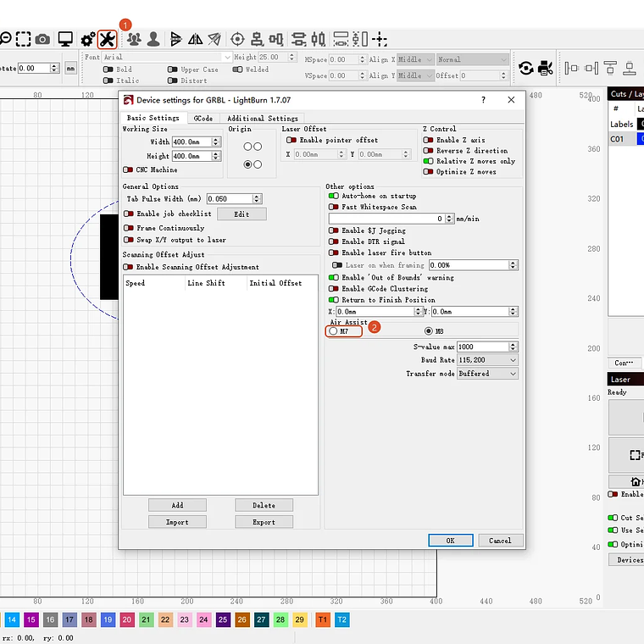Switch to the Additional Settings tab
The height and width of the screenshot is (644, 644).
[x=263, y=119]
